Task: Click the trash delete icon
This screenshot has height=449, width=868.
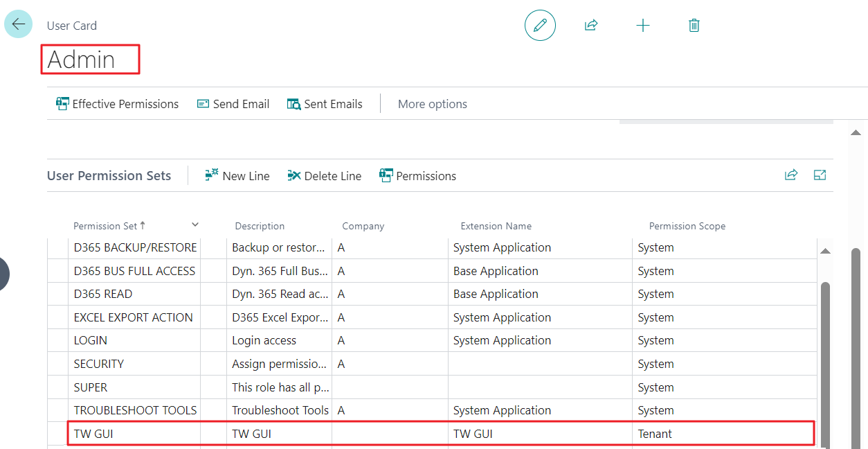Action: 694,26
